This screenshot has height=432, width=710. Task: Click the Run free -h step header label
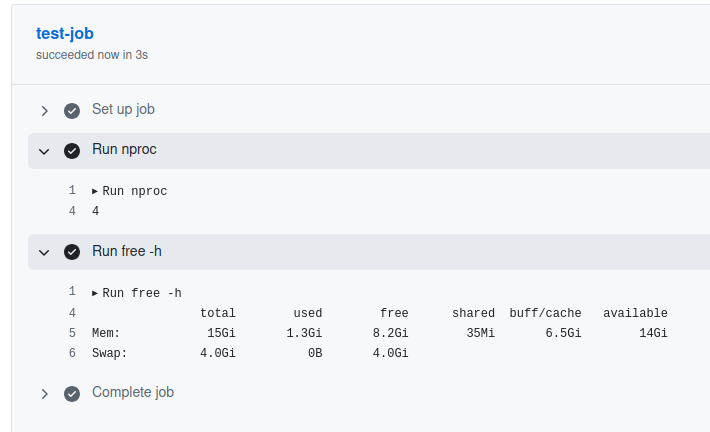[127, 251]
